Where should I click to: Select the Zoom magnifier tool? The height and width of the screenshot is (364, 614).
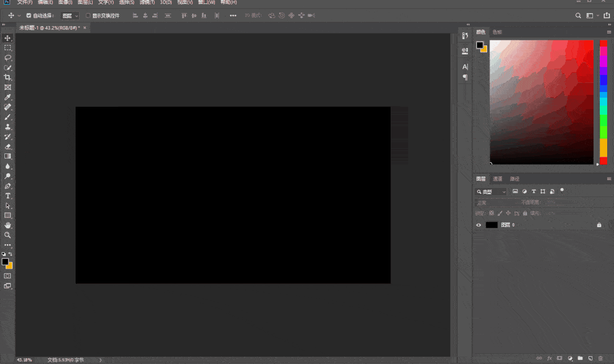(8, 235)
